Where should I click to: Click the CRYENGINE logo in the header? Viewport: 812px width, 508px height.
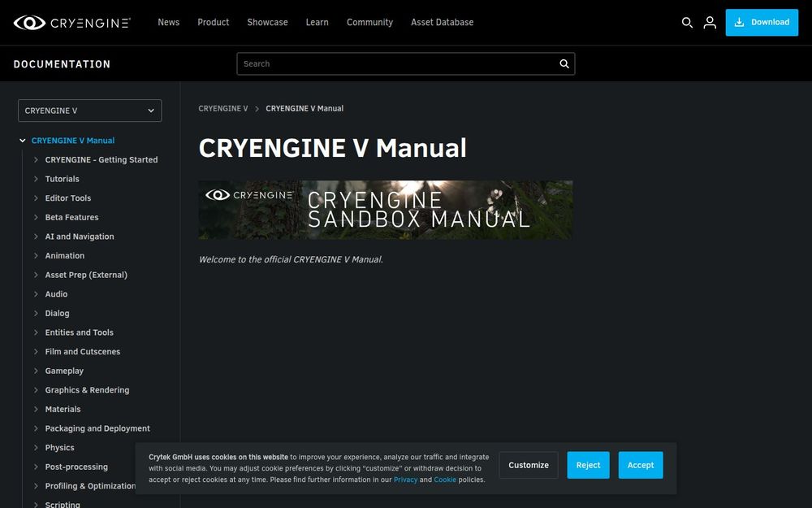coord(72,22)
